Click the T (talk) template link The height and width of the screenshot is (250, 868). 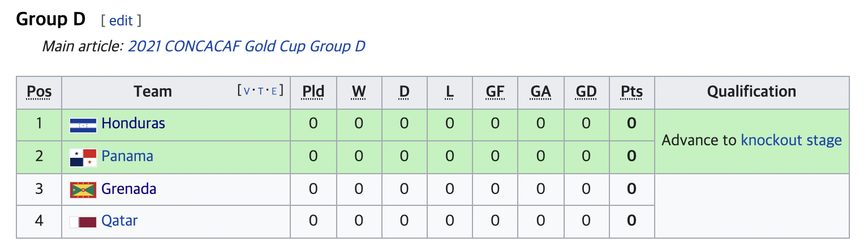point(261,91)
